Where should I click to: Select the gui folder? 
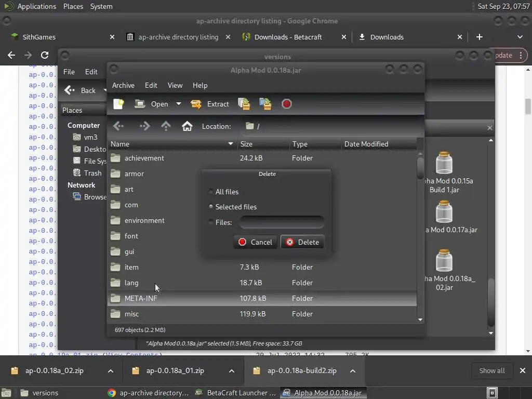(129, 252)
